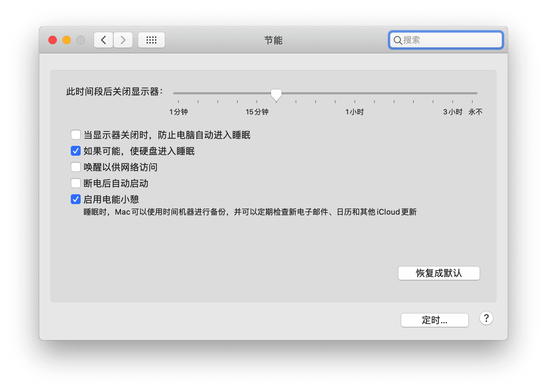Image resolution: width=547 pixels, height=392 pixels.
Task: Click the Power Nap description starting 睡眠时，Mac
Action: (250, 212)
